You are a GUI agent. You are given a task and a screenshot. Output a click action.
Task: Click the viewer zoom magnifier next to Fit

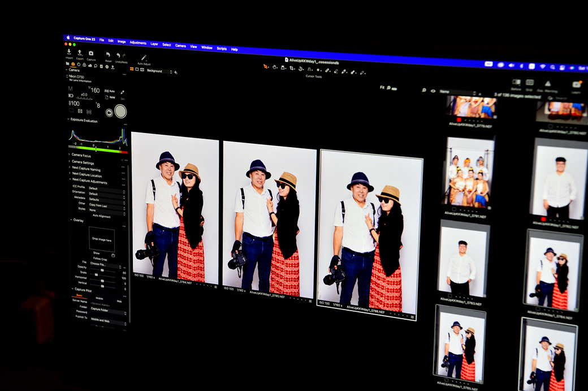[x=388, y=88]
